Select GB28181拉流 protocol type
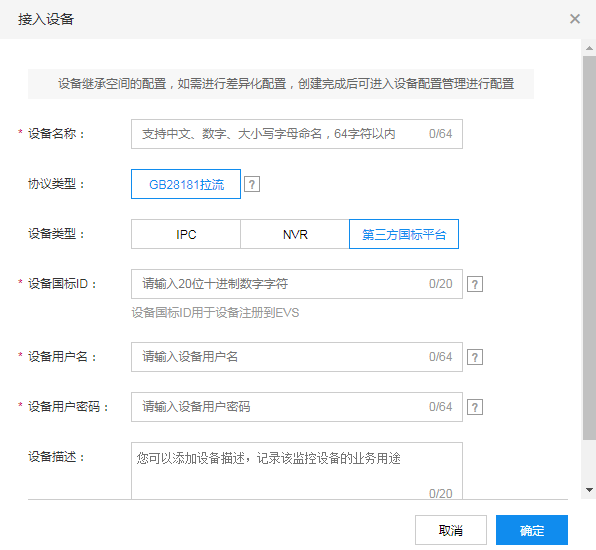 coord(186,184)
